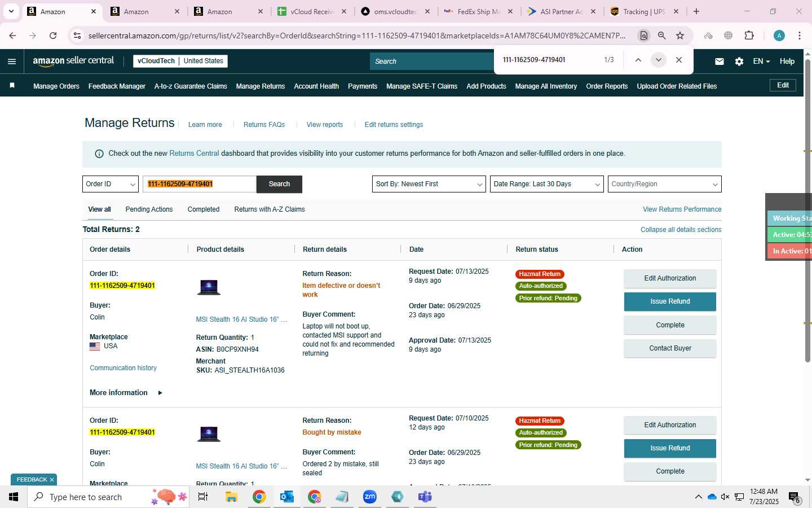Click Edit Authorization for first return

tap(670, 278)
